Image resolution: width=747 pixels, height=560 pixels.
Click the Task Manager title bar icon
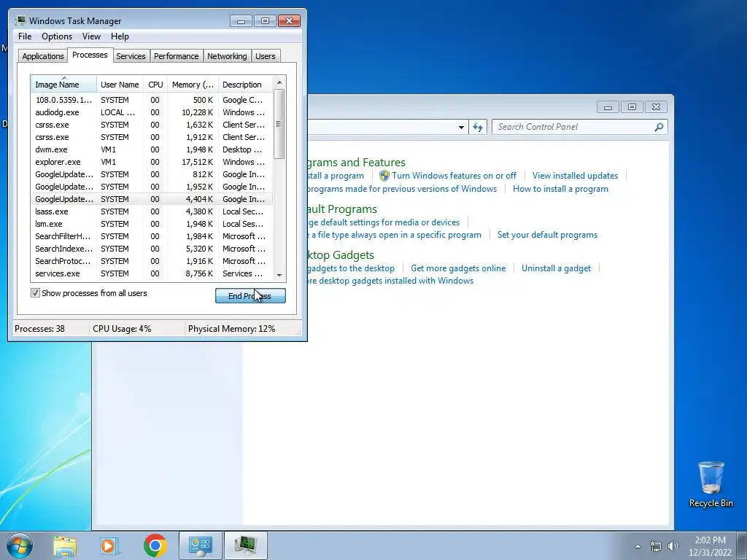(x=20, y=21)
